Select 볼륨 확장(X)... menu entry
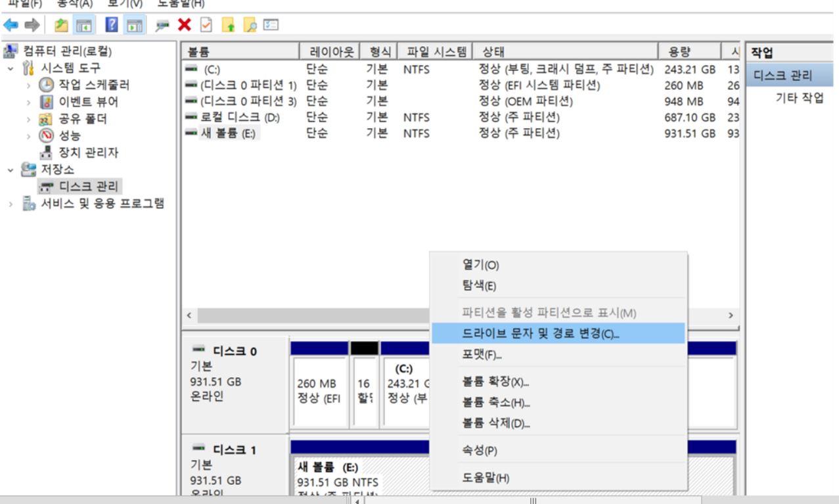The height and width of the screenshot is (504, 839). (558, 382)
